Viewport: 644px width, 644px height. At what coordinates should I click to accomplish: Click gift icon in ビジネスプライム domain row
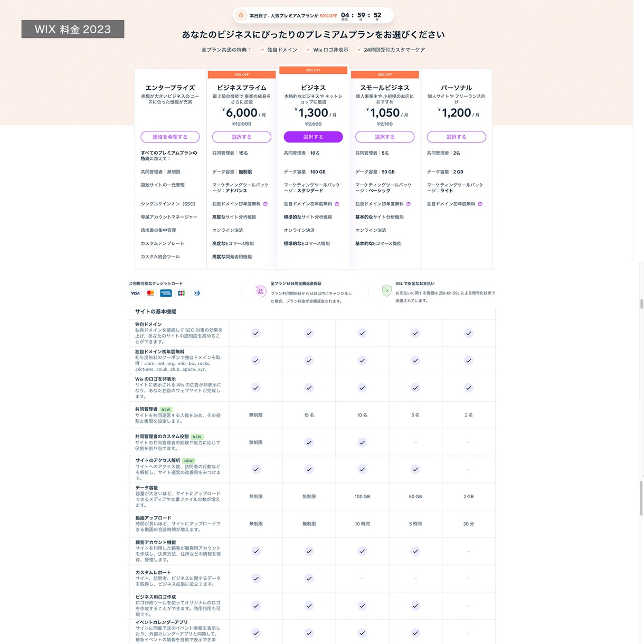pos(266,204)
